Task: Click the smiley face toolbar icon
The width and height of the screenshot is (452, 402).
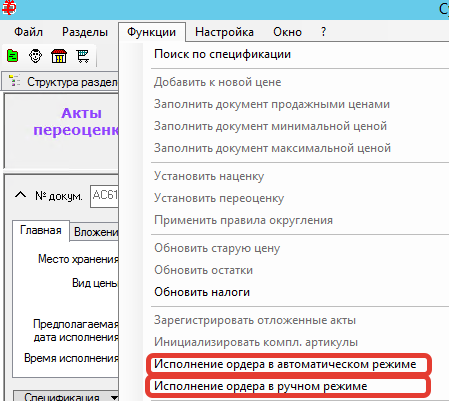Action: [x=35, y=56]
